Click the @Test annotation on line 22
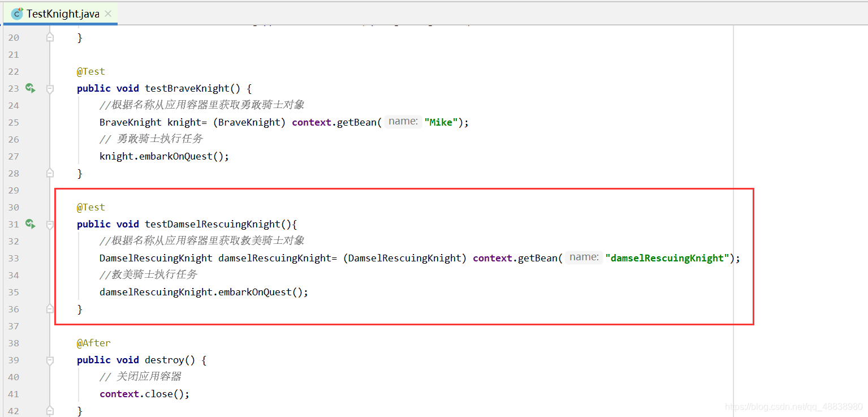The height and width of the screenshot is (417, 868). (91, 71)
